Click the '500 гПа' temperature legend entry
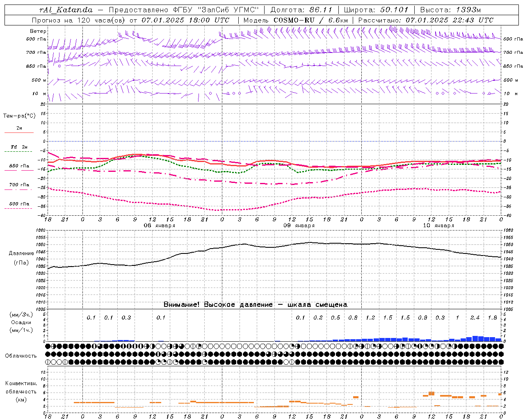 coord(19,204)
